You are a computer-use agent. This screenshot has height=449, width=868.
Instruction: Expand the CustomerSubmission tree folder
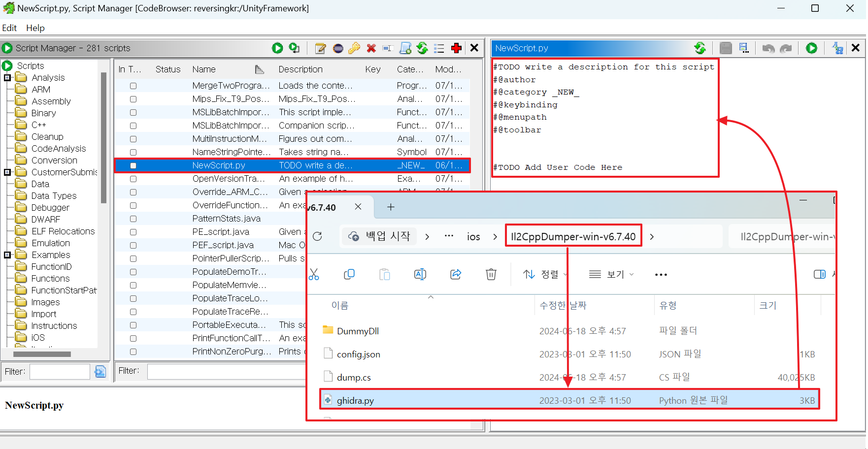point(7,172)
